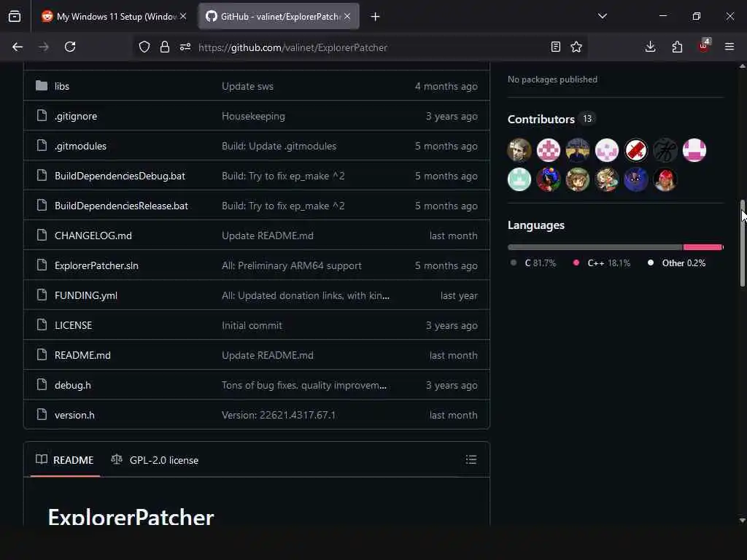Click the vertical page scrollbar thumb
Viewport: 747px width, 560px height.
[742, 244]
